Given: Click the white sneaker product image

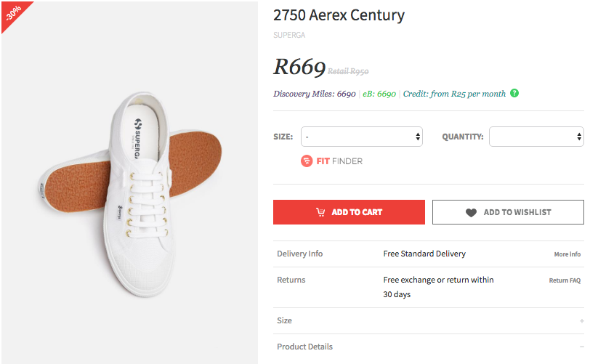Looking at the screenshot, I should tap(131, 182).
